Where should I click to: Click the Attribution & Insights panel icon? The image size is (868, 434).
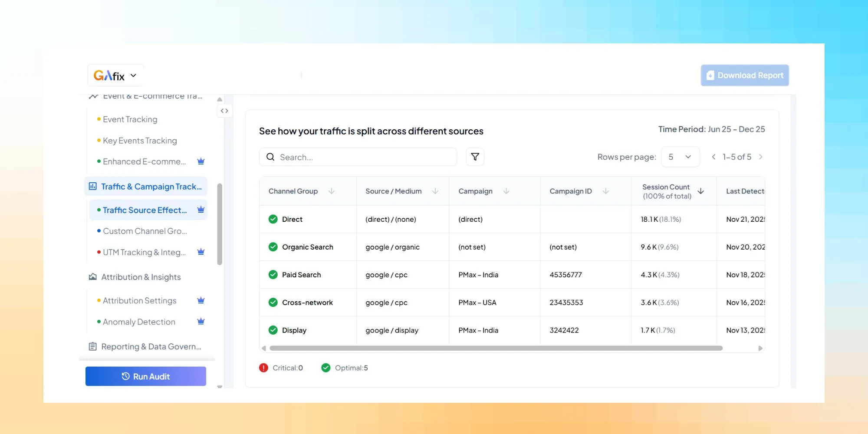tap(92, 276)
